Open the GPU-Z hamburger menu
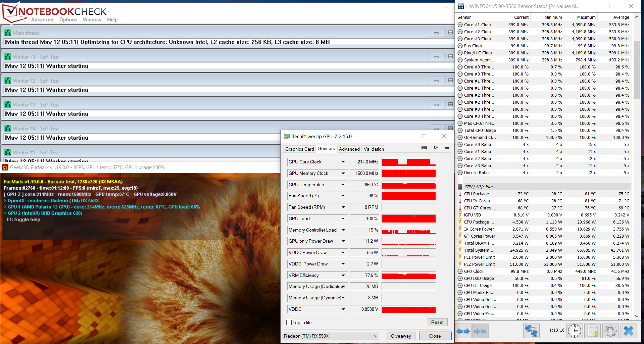 coord(447,147)
